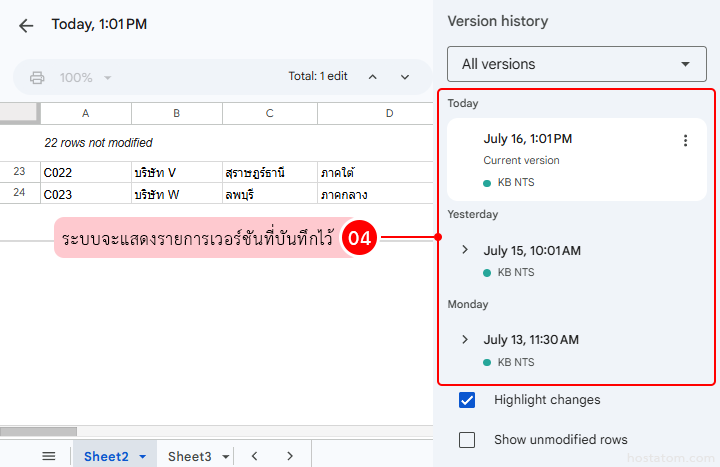Click cell ภาคใต้
Screen dimensions: 720x467
coord(376,172)
